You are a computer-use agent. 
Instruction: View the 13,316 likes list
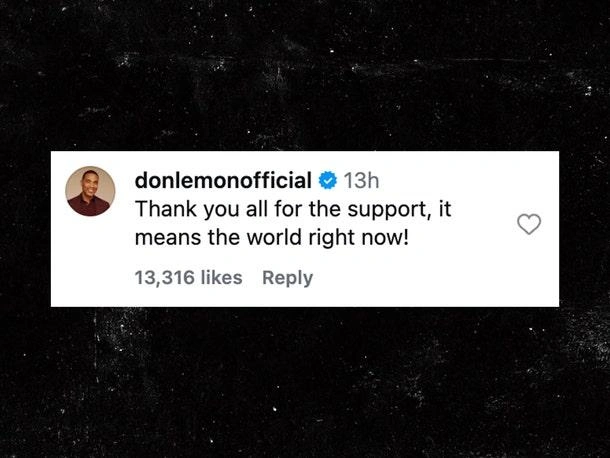pyautogui.click(x=188, y=278)
